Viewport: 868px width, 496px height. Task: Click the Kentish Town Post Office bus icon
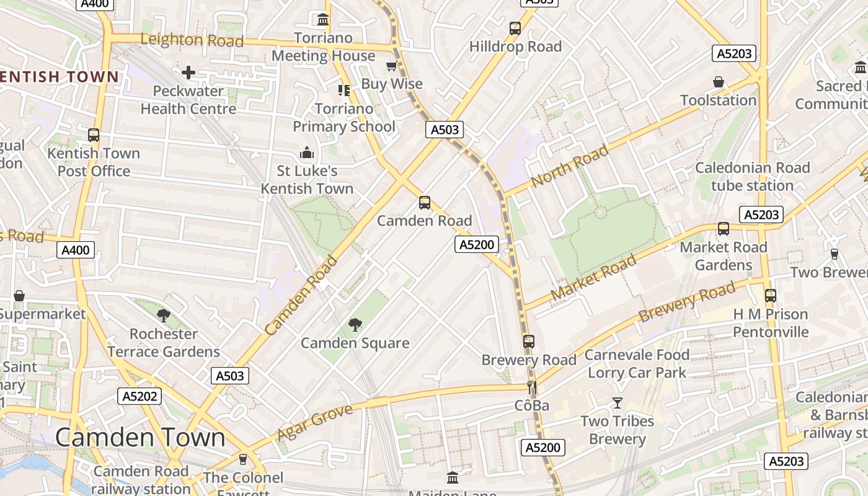point(94,135)
